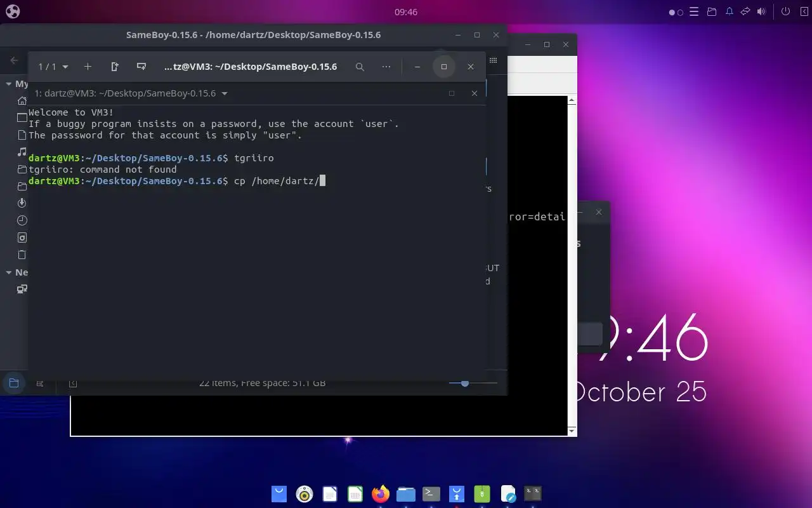The height and width of the screenshot is (508, 812).
Task: Open Tilix more-options ellipsis menu
Action: [386, 67]
